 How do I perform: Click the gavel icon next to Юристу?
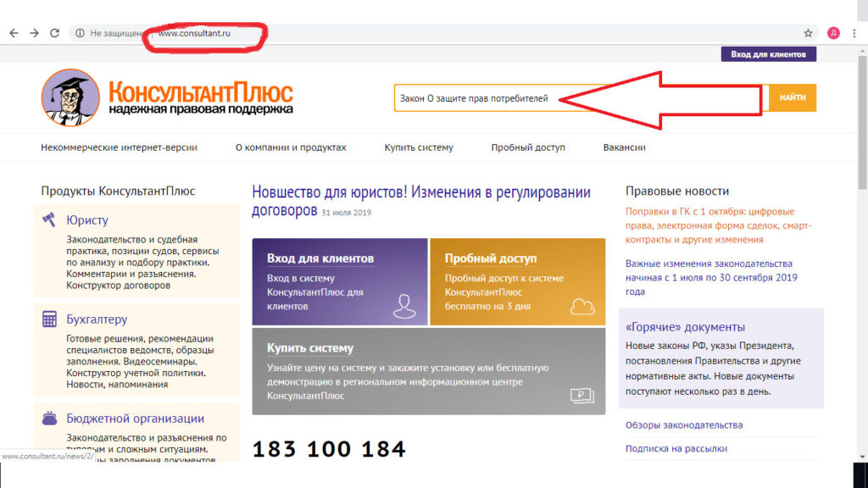click(x=49, y=219)
